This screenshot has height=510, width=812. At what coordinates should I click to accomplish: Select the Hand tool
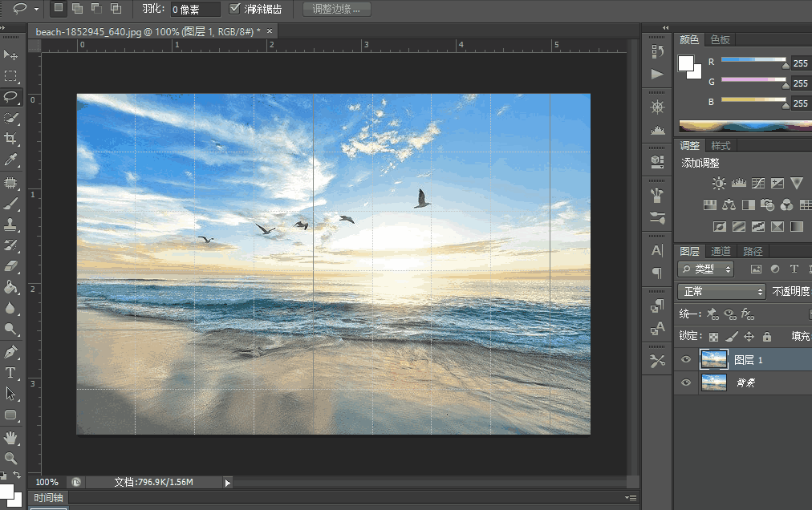[10, 438]
